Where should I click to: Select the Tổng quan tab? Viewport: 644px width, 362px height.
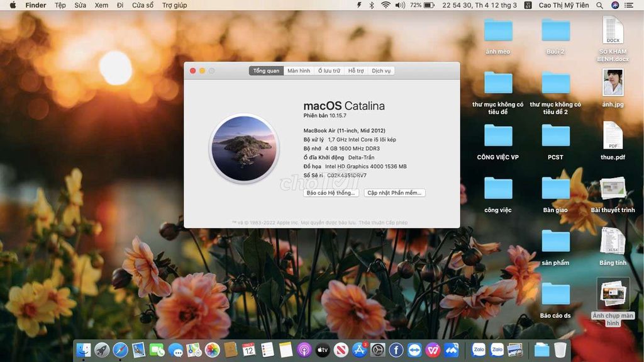tap(266, 71)
